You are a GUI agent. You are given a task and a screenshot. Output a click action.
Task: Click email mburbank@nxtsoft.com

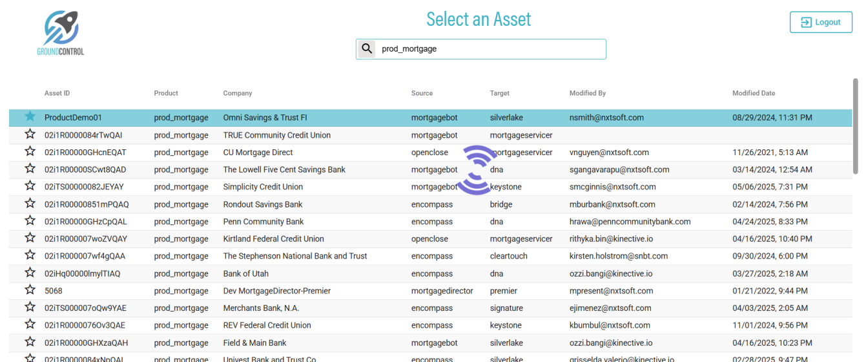612,204
